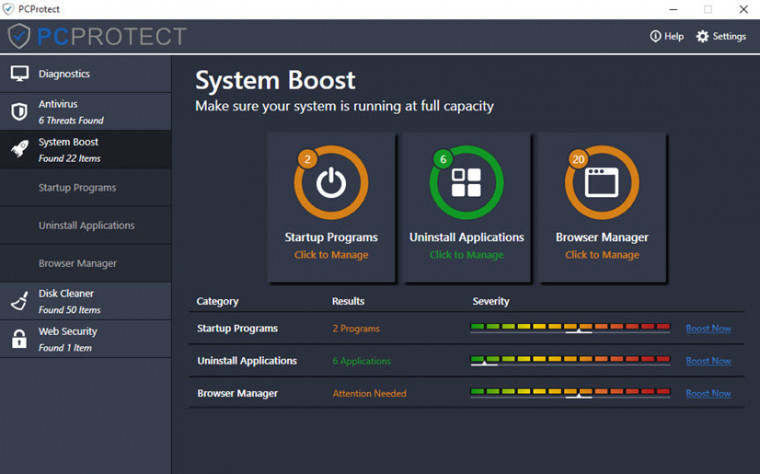Click Uninstall Applications severity meter

click(x=570, y=361)
